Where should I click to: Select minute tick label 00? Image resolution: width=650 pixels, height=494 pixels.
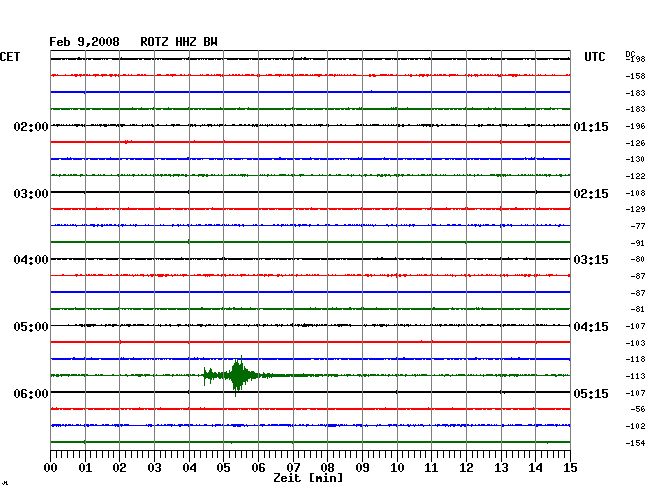click(x=51, y=468)
